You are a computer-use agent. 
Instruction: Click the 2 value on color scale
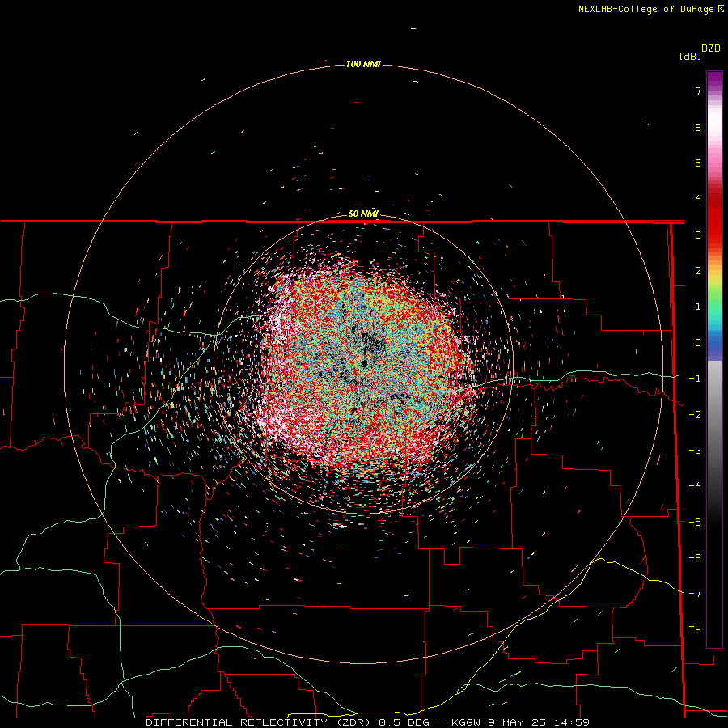click(x=698, y=271)
